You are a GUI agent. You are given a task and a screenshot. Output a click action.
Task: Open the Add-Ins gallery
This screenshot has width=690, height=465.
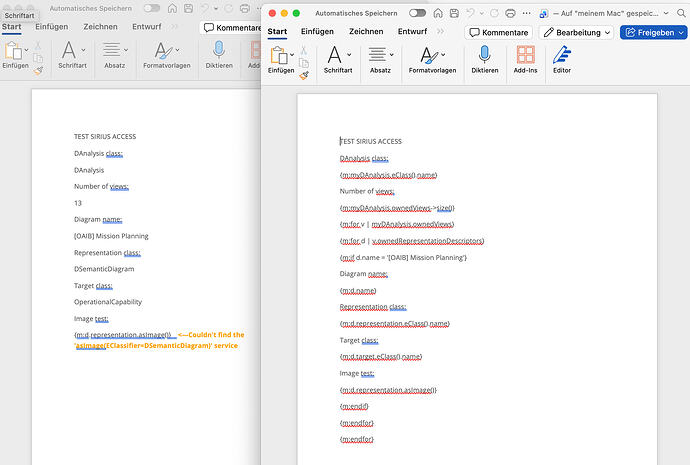click(x=525, y=59)
